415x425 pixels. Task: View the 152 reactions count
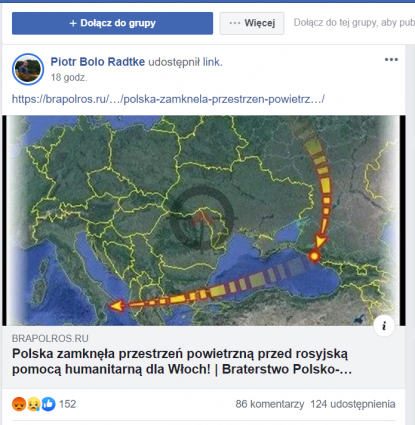click(68, 404)
